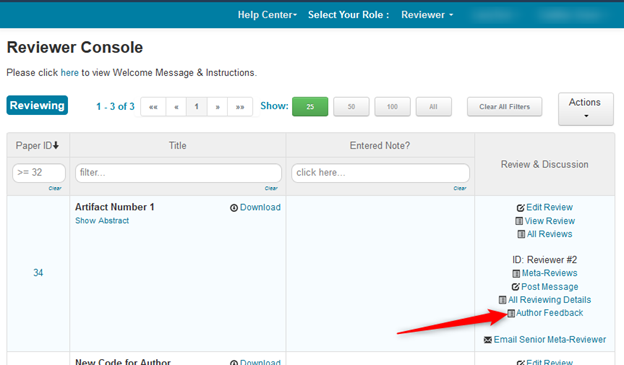This screenshot has height=365, width=624.
Task: Click the Review & Discussion column header
Action: [544, 164]
